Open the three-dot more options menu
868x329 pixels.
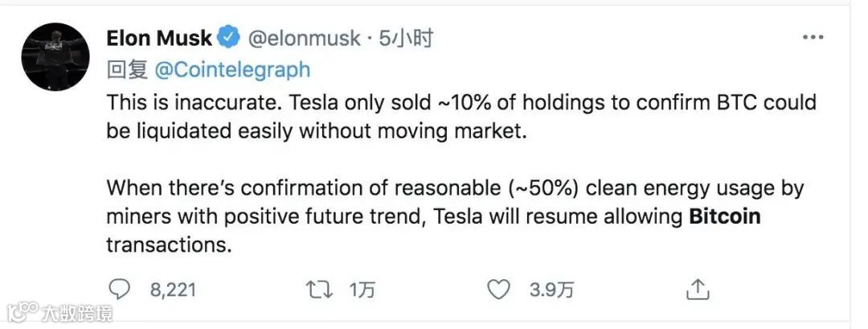click(x=813, y=38)
